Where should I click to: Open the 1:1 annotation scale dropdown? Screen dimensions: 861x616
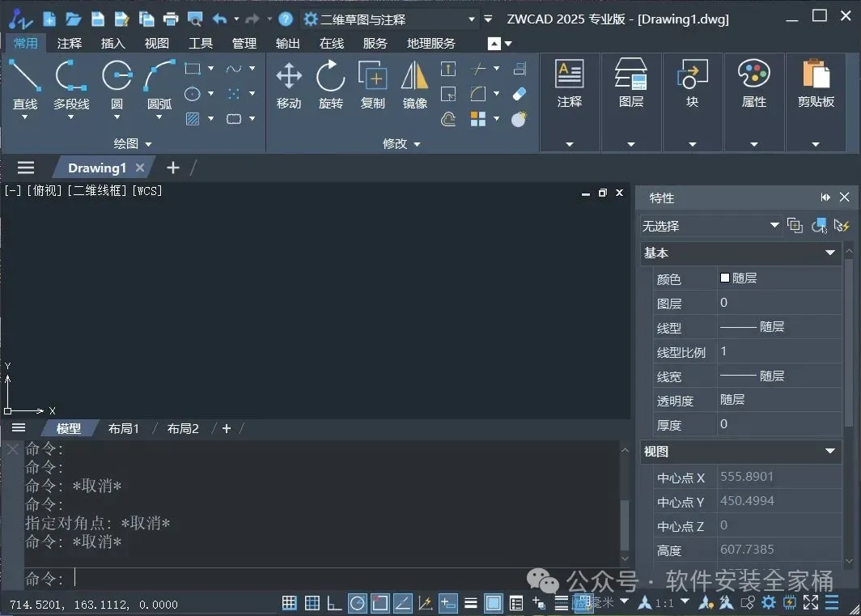[685, 601]
